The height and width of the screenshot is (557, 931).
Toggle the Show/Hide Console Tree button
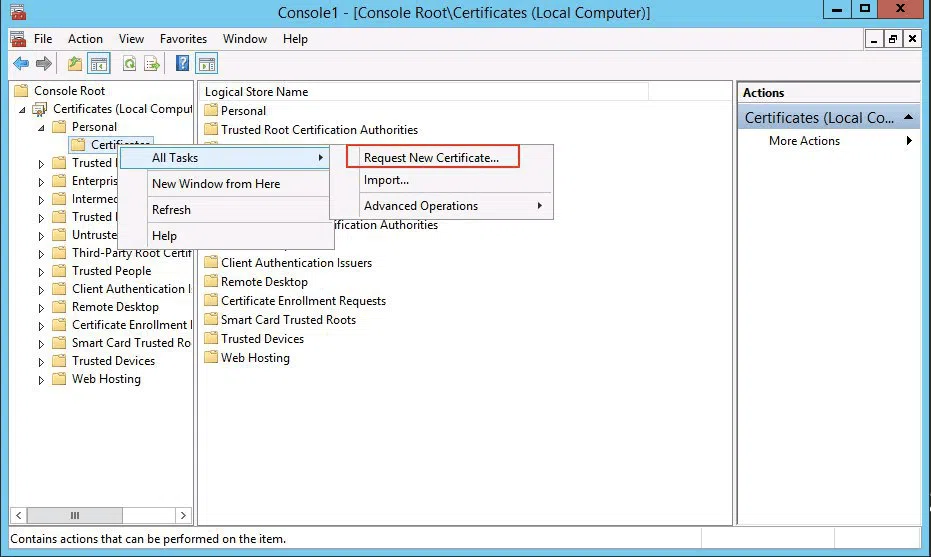[99, 64]
